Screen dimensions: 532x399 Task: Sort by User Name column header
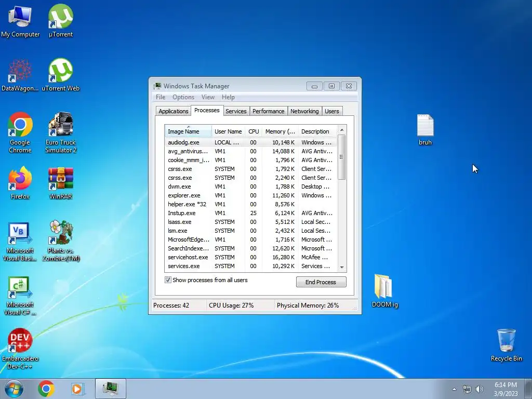(x=228, y=131)
